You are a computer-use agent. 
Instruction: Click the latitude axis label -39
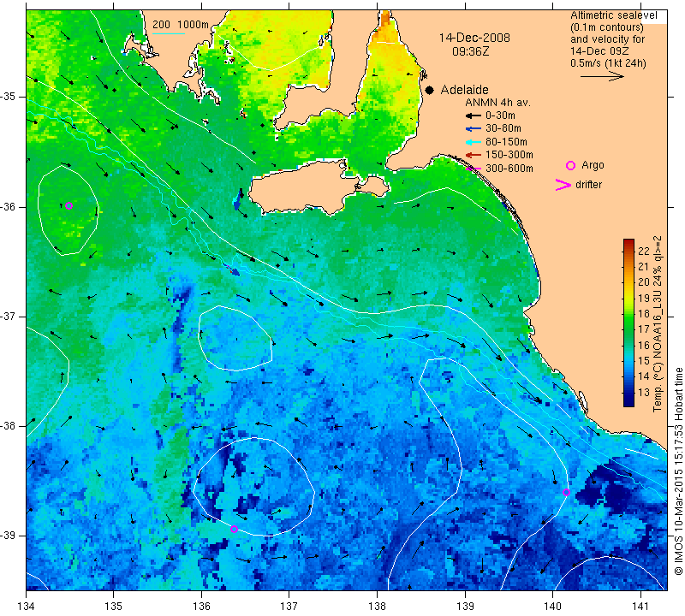point(10,536)
